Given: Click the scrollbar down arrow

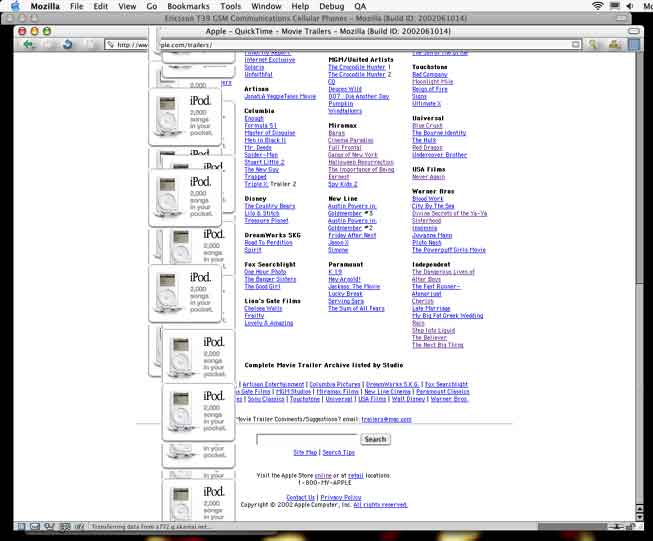Looking at the screenshot, I should click(640, 517).
